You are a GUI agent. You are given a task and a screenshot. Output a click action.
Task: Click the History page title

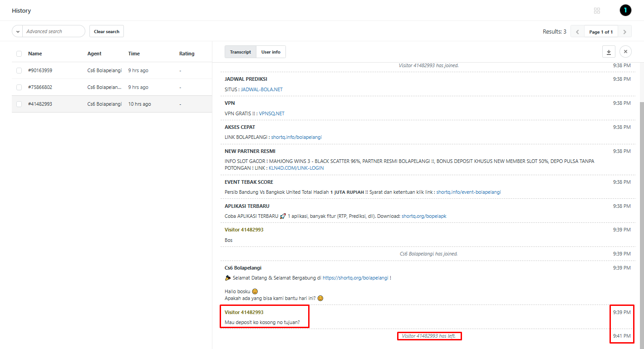(x=21, y=10)
